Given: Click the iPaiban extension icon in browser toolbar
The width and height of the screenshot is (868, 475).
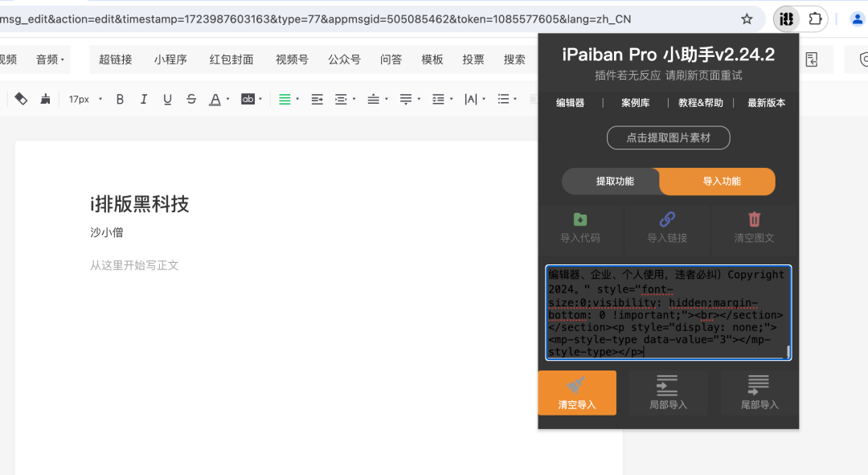Looking at the screenshot, I should tap(786, 18).
